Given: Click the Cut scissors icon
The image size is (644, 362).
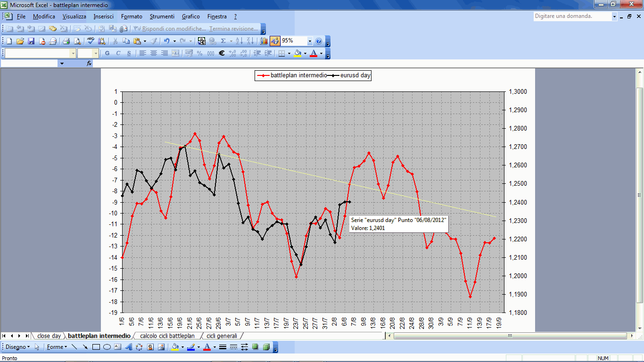Looking at the screenshot, I should (x=115, y=41).
